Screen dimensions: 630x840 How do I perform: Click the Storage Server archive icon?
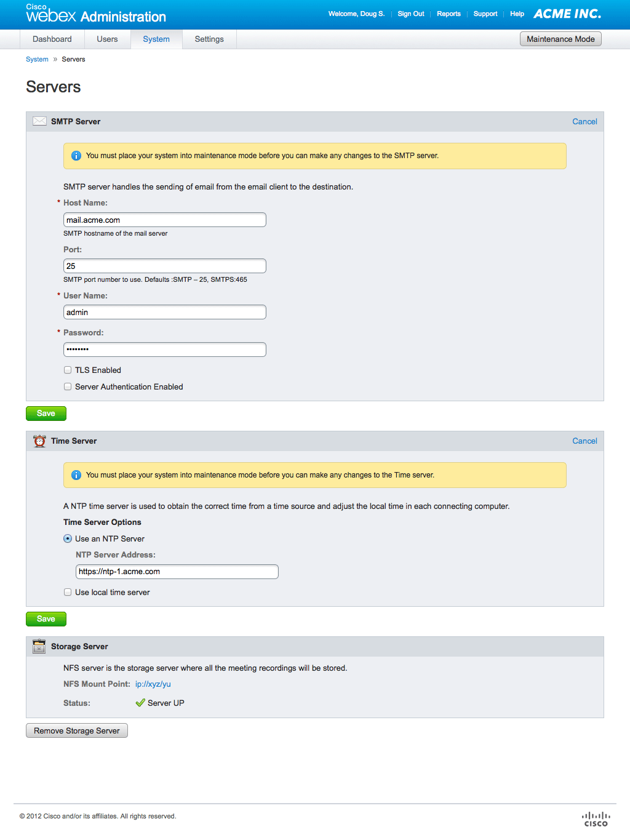click(x=39, y=646)
